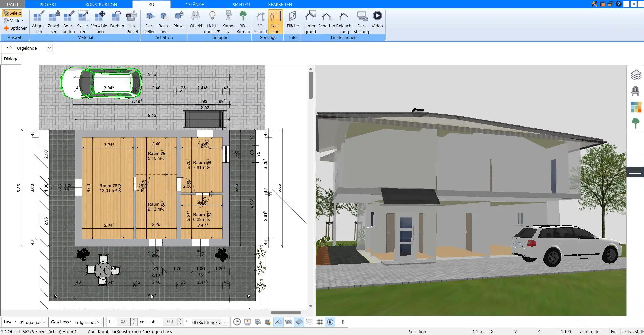Open the dl (Richtung/Di dropdown
Image resolution: width=644 pixels, height=335 pixels.
(225, 322)
